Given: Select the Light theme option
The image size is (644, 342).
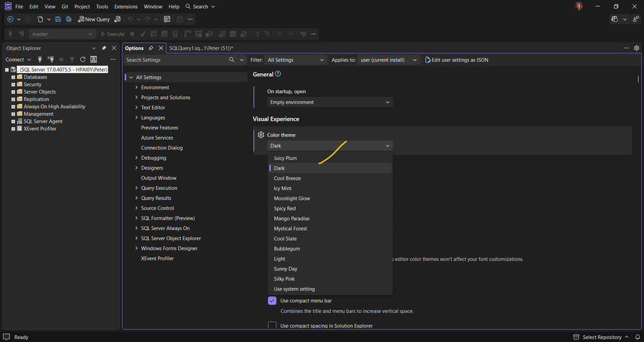Looking at the screenshot, I should click(x=330, y=258).
